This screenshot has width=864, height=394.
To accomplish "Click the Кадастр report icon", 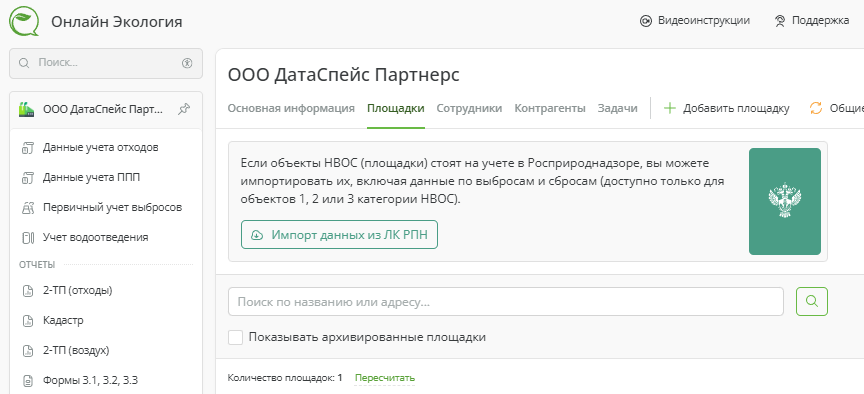I will [28, 321].
